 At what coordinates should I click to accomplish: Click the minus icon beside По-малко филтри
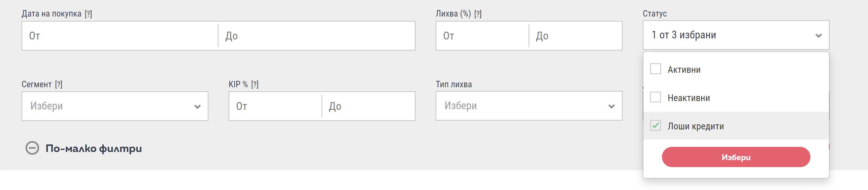(32, 148)
